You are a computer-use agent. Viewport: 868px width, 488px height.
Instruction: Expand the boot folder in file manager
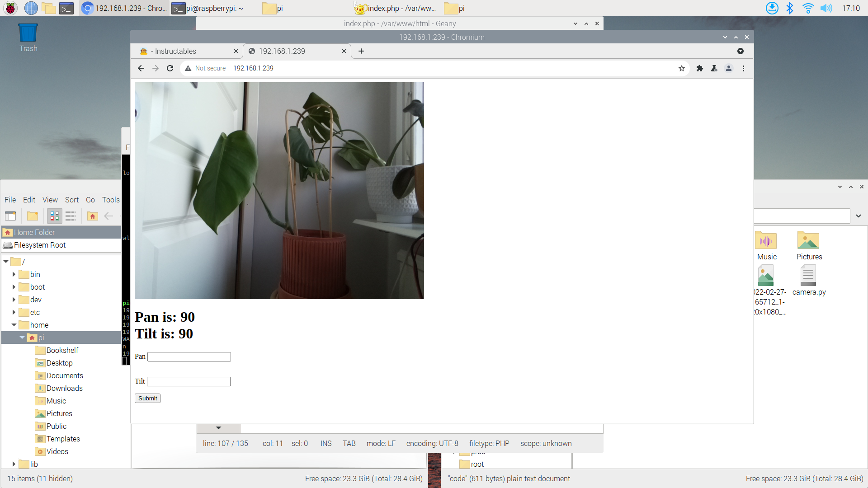[x=13, y=286]
